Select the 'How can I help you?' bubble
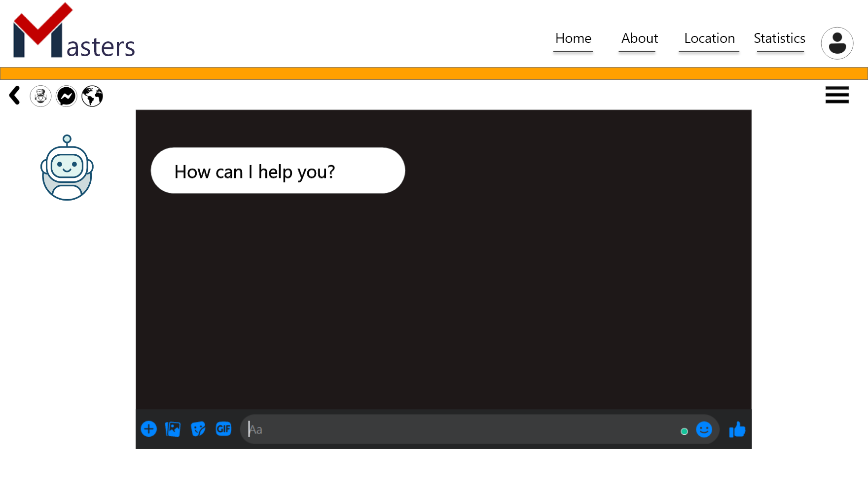Viewport: 868px width, 486px height. [x=278, y=171]
